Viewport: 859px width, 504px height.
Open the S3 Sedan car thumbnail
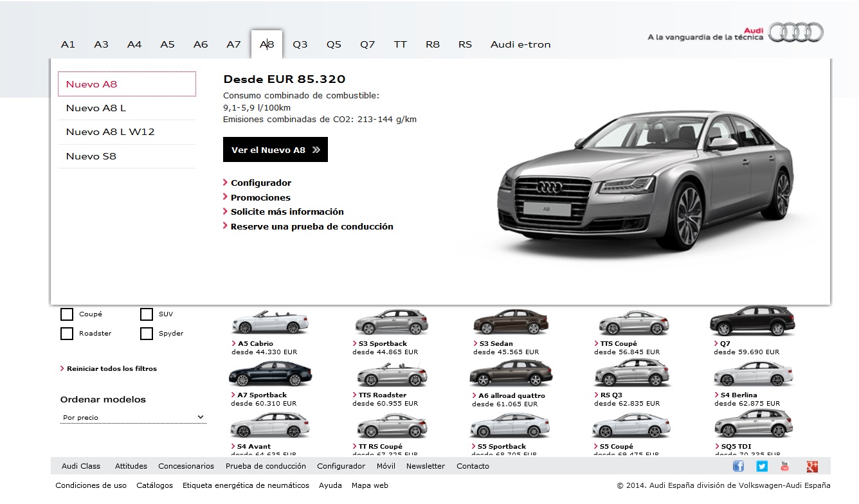[x=511, y=322]
